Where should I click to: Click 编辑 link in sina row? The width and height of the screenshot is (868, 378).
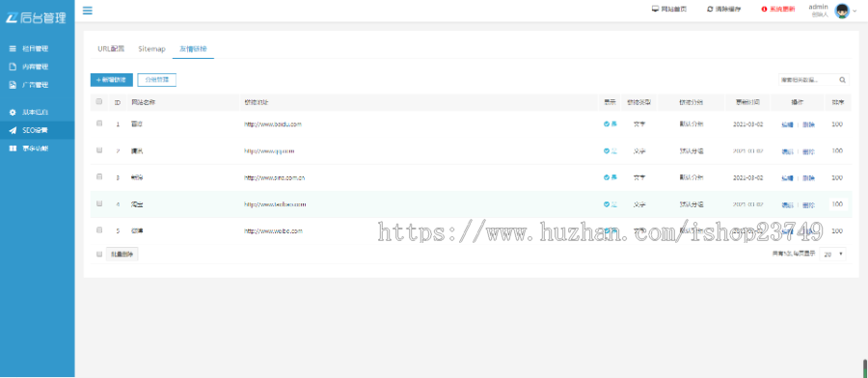(x=787, y=178)
